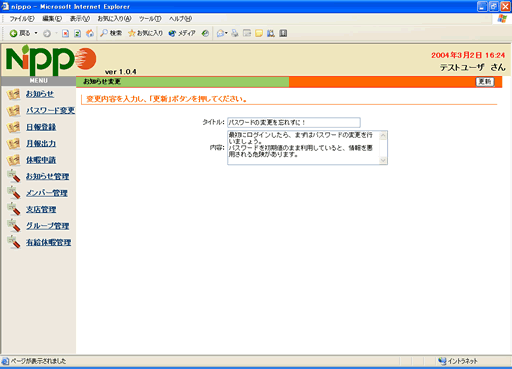Click the History icon in toolbar

click(x=206, y=33)
